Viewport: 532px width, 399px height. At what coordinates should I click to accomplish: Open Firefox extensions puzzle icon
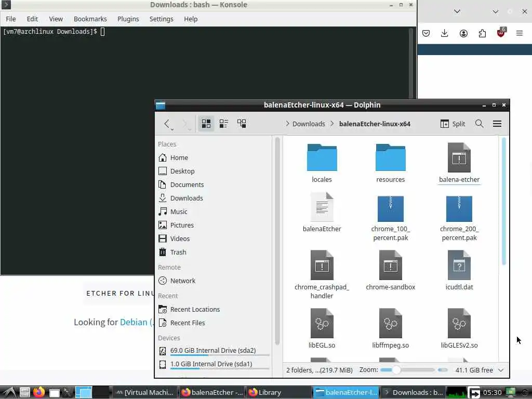click(x=482, y=33)
